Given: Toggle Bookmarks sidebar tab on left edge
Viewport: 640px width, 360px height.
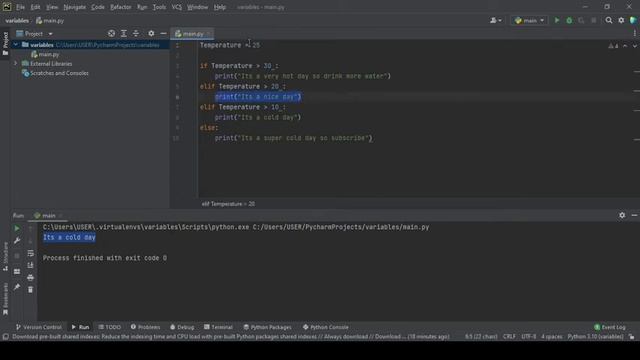Looking at the screenshot, I should tap(5, 299).
